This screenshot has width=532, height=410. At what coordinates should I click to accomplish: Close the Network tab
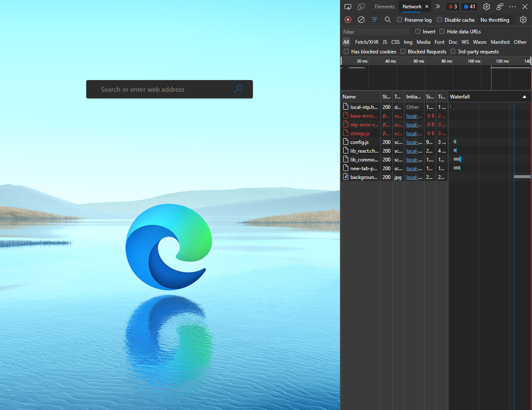(427, 7)
